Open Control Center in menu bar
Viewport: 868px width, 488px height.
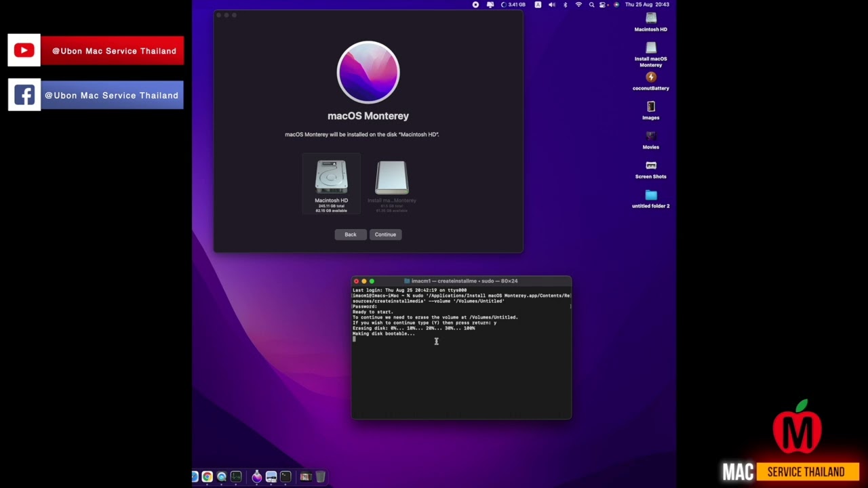(603, 5)
